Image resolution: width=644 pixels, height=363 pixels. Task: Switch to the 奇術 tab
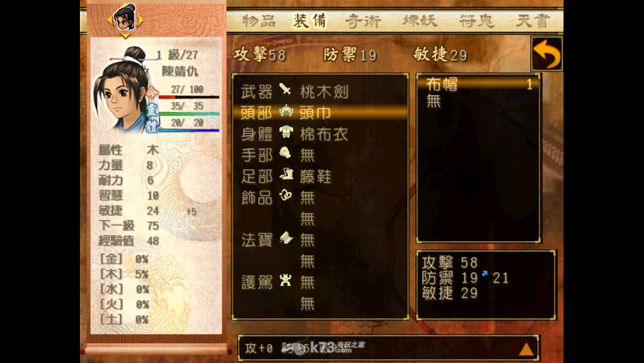[x=363, y=20]
